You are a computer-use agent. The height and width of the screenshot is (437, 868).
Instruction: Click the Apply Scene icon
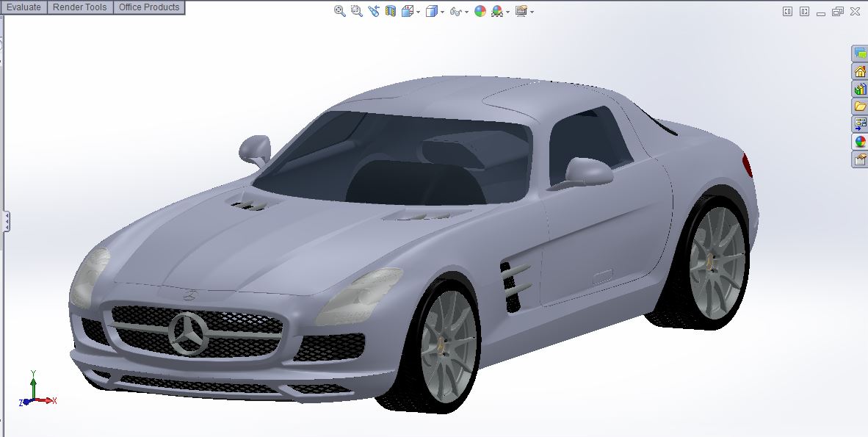(496, 11)
